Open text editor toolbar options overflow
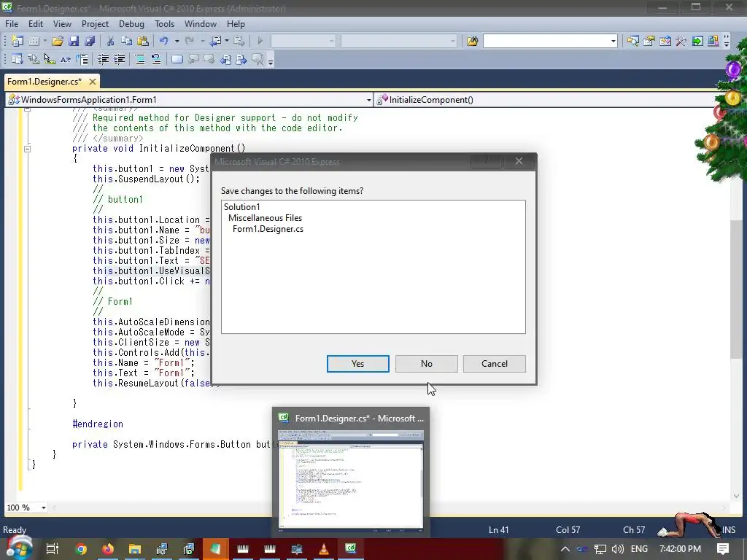 click(271, 61)
